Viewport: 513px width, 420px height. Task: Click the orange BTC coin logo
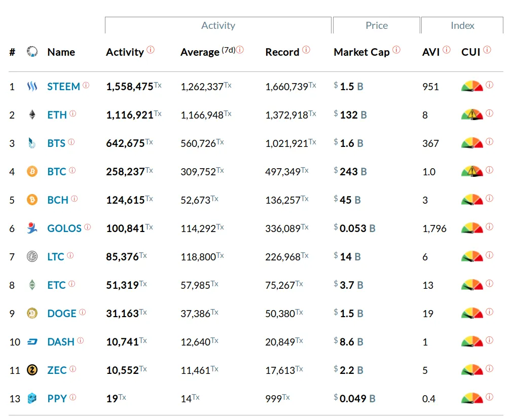point(32,171)
